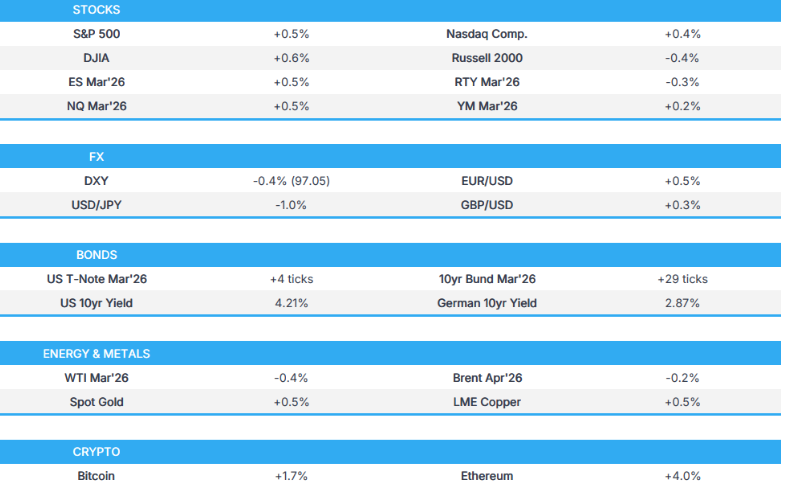Viewport: 787px width, 487px height.
Task: Select the NQ Mar'26 futures label
Action: (97, 106)
